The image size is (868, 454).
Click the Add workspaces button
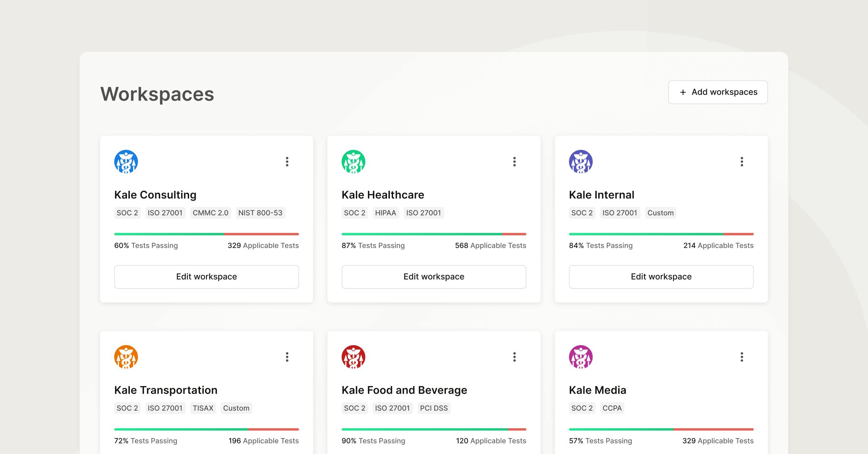718,92
